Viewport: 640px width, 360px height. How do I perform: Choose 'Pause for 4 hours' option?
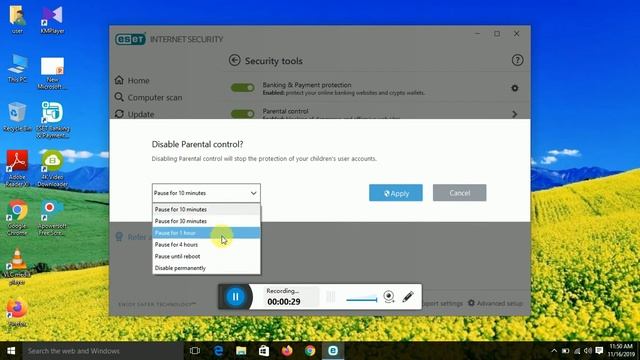(x=206, y=244)
